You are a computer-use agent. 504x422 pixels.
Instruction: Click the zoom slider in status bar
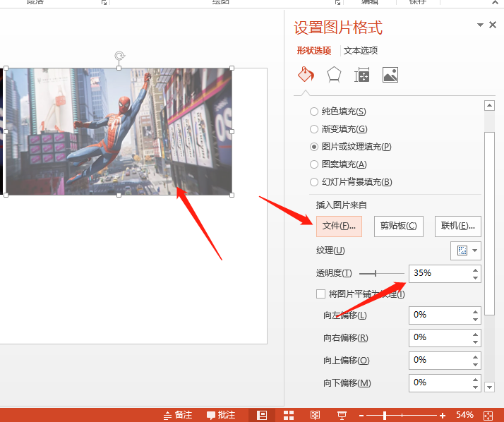click(x=402, y=415)
